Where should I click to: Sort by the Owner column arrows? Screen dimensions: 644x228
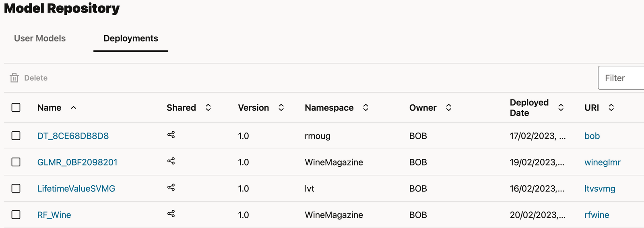[449, 108]
